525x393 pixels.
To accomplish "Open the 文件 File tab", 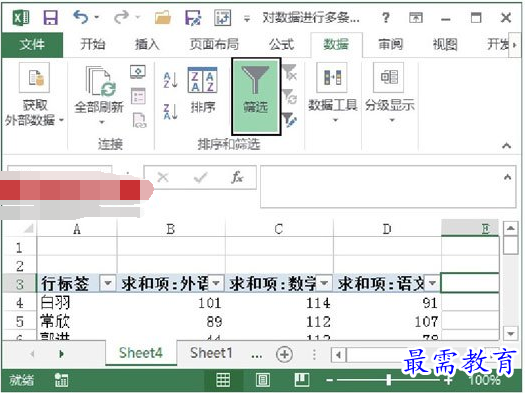I will point(32,45).
